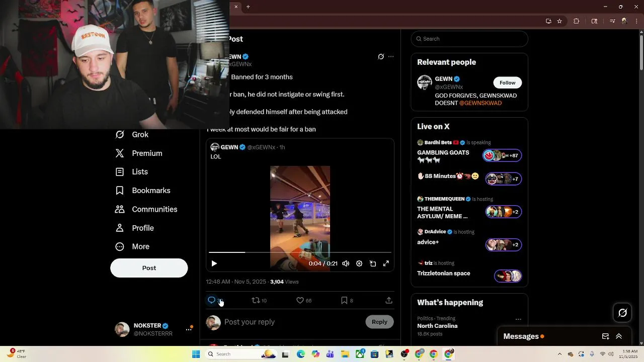This screenshot has height=362, width=644.
Task: Open the taskbar clock and date
Action: (629, 354)
